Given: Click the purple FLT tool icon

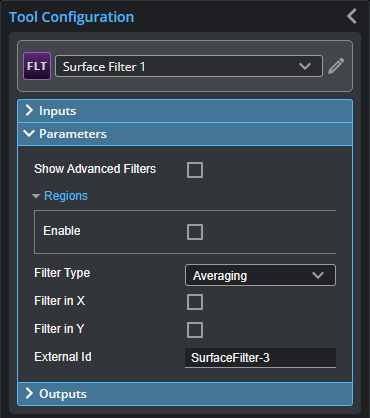Looking at the screenshot, I should (37, 66).
